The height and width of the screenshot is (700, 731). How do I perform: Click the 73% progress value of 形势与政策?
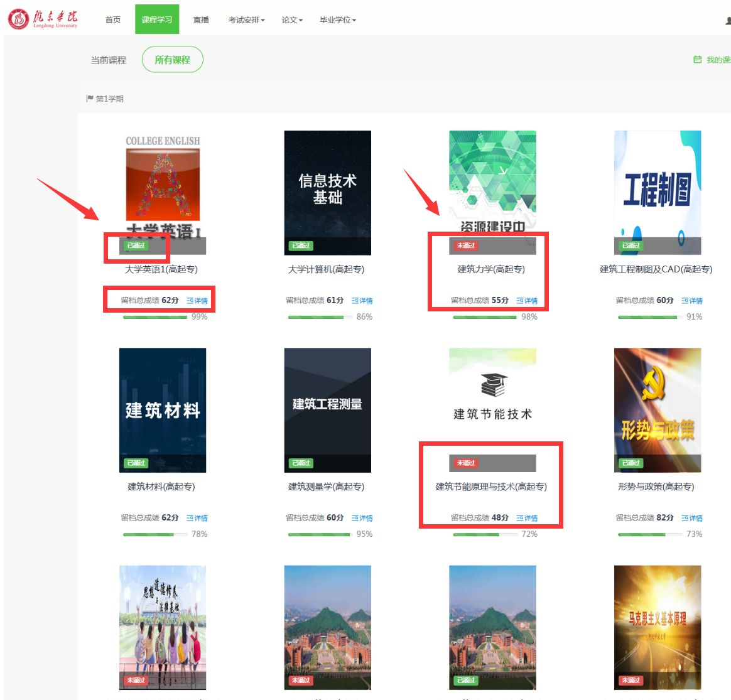(x=694, y=534)
